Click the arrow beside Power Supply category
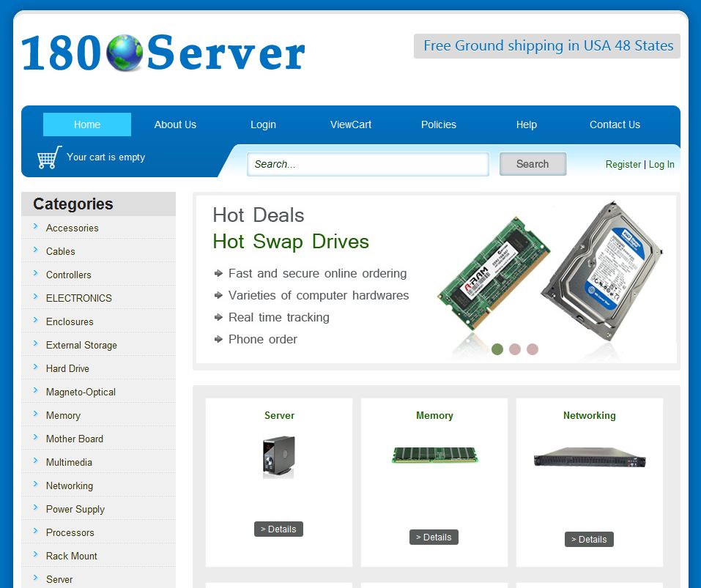This screenshot has width=701, height=588. click(x=36, y=508)
